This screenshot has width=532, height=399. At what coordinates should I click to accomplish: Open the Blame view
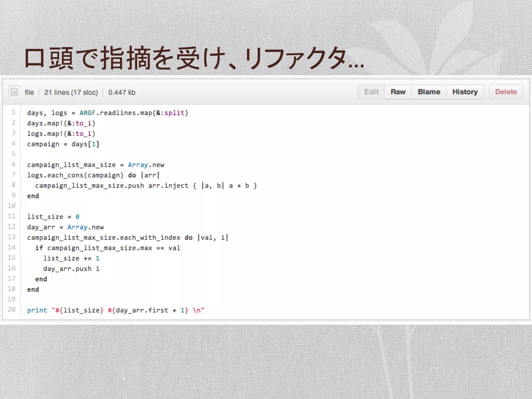pyautogui.click(x=429, y=92)
